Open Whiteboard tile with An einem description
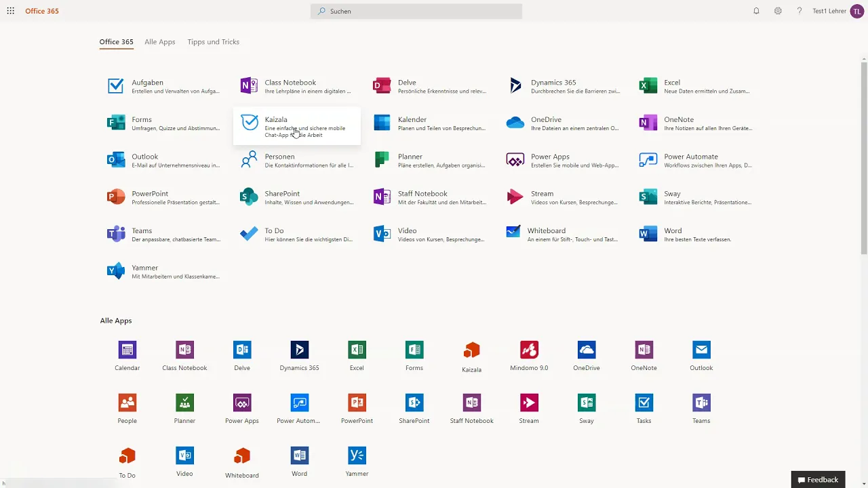The width and height of the screenshot is (868, 488). point(563,235)
